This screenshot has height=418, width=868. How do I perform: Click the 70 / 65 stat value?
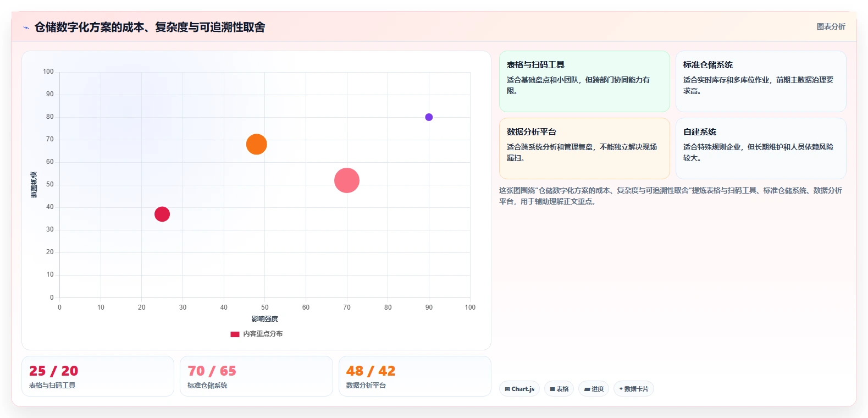point(212,371)
